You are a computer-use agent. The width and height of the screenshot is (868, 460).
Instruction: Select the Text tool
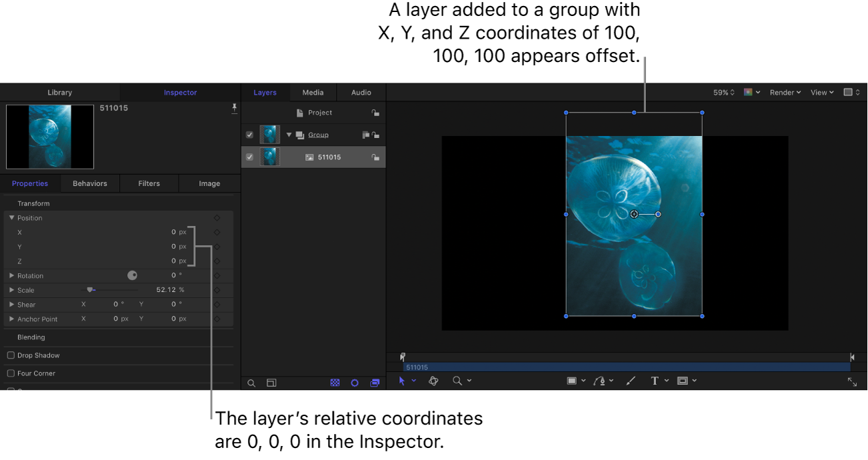[x=655, y=380]
